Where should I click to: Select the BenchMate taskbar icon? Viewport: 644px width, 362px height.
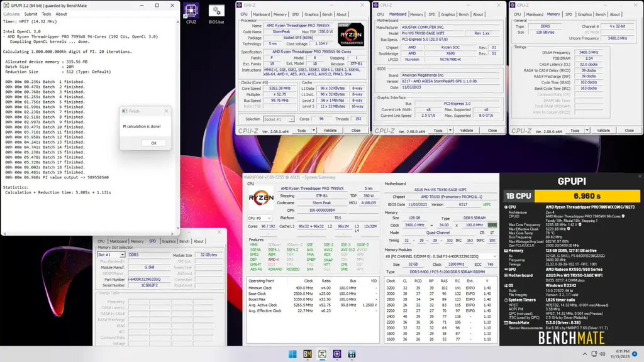(x=307, y=354)
